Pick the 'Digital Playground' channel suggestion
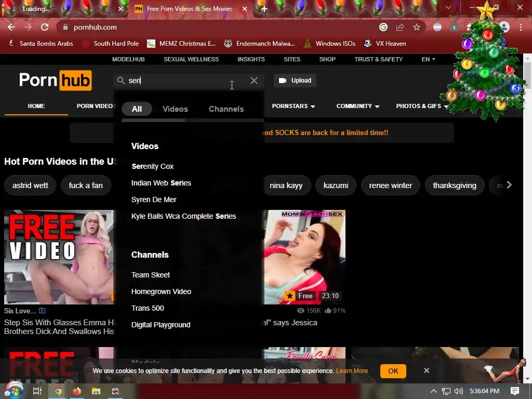This screenshot has height=399, width=532. (161, 325)
